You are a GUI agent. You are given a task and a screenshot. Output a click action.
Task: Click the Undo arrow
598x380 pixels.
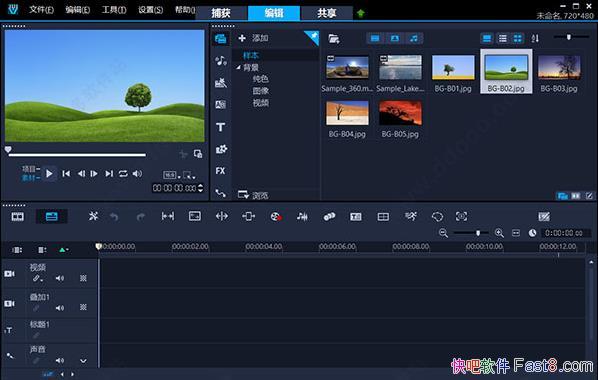pos(114,217)
